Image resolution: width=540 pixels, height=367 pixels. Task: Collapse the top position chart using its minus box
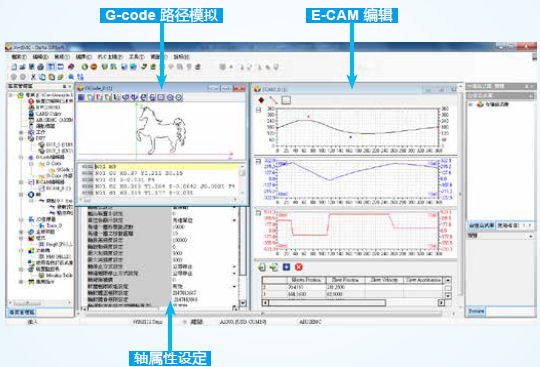pyautogui.click(x=258, y=110)
